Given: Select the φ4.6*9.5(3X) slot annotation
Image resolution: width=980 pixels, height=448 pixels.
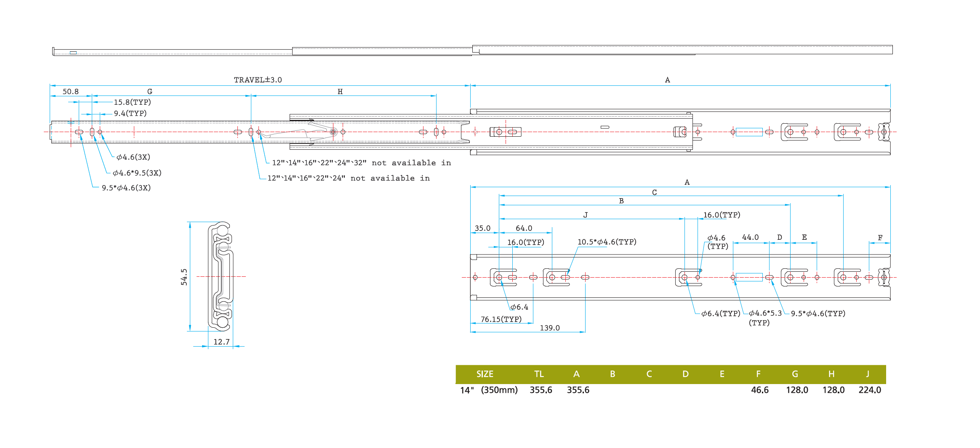Looking at the screenshot, I should 137,173.
